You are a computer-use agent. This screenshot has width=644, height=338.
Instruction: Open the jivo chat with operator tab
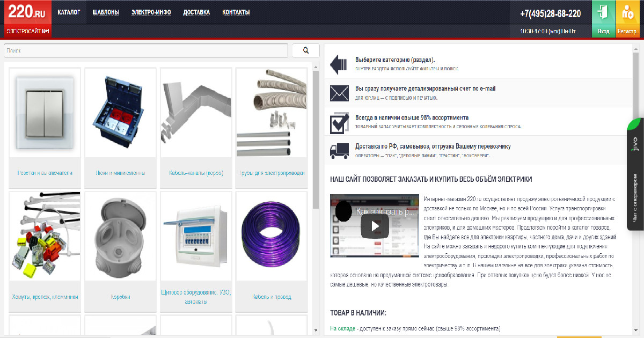pos(635,174)
